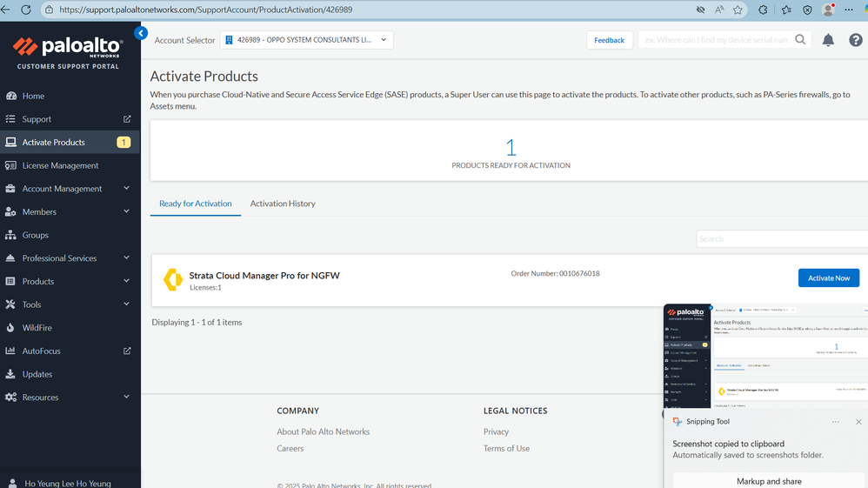Viewport: 868px width, 488px height.
Task: Click the Resources gears icon
Action: (x=10, y=398)
